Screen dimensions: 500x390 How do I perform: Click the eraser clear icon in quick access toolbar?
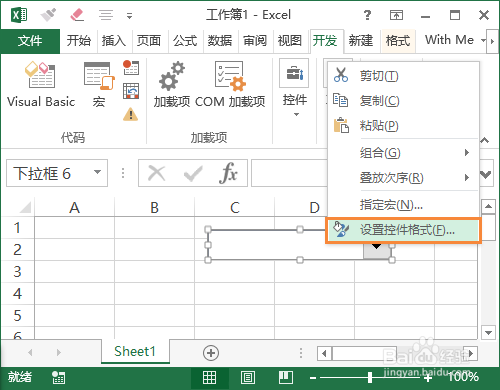[77, 15]
